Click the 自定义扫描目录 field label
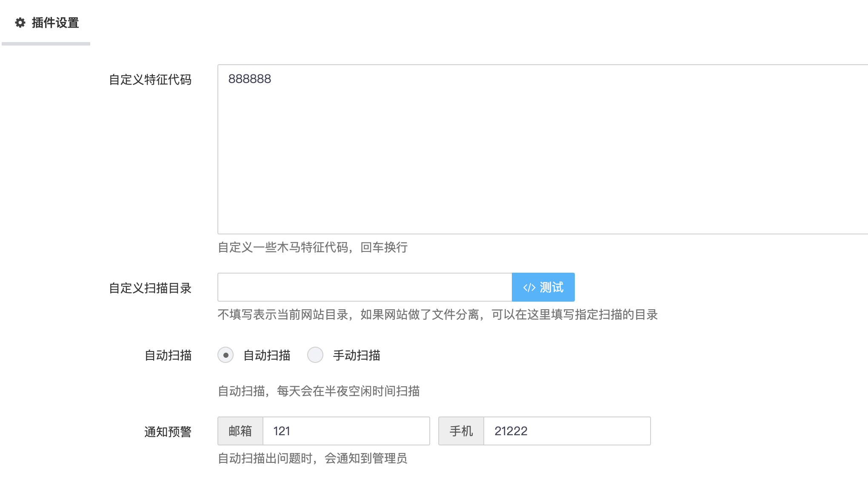Screen dimensions: 868x502 pos(151,288)
